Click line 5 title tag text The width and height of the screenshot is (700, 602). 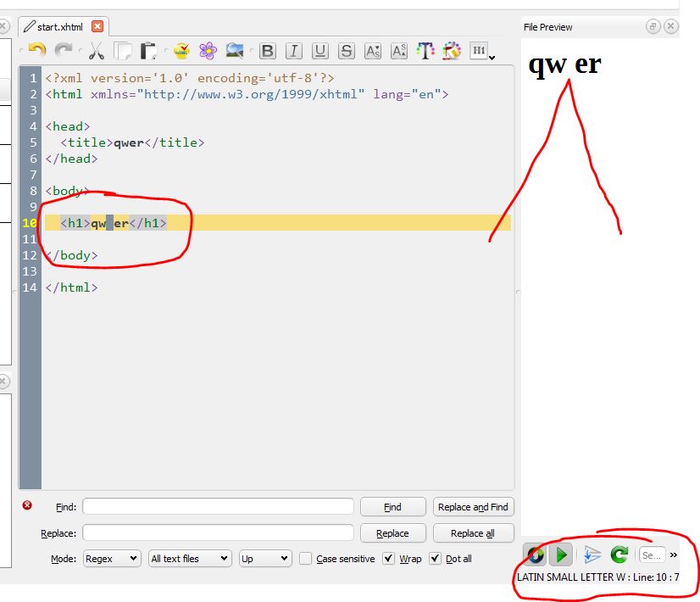click(132, 142)
